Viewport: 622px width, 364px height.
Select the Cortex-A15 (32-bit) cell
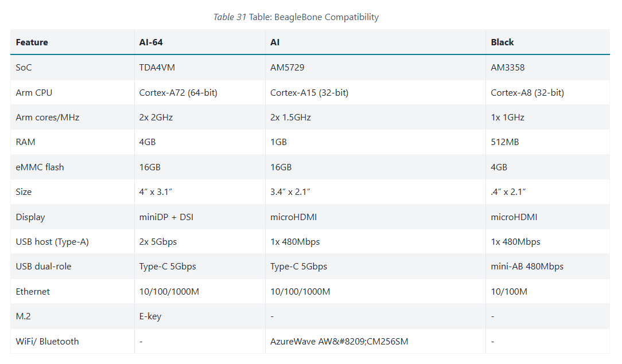[309, 93]
